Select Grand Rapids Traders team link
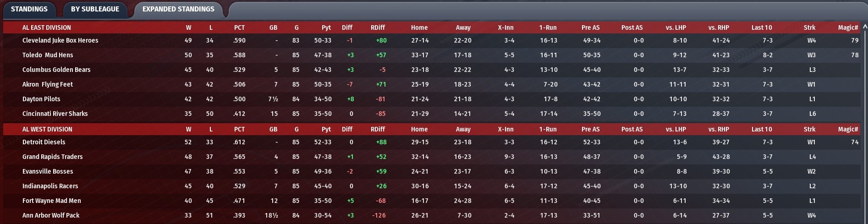 (53, 157)
